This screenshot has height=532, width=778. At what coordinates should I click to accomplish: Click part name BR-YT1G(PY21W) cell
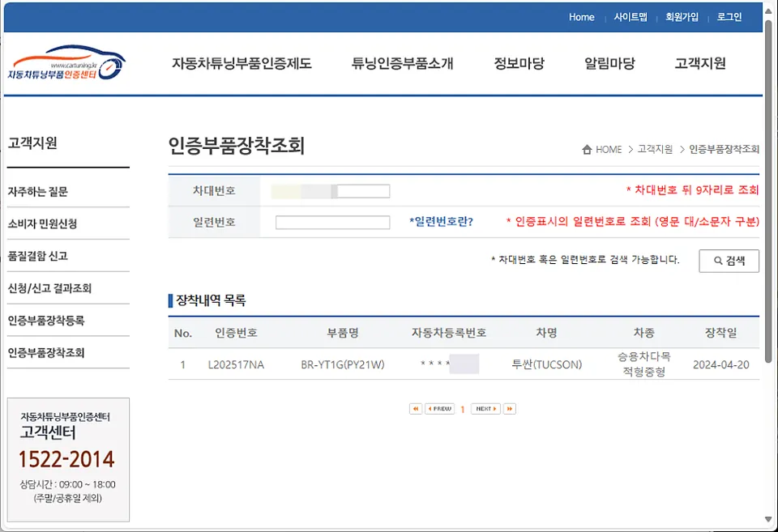pos(342,365)
